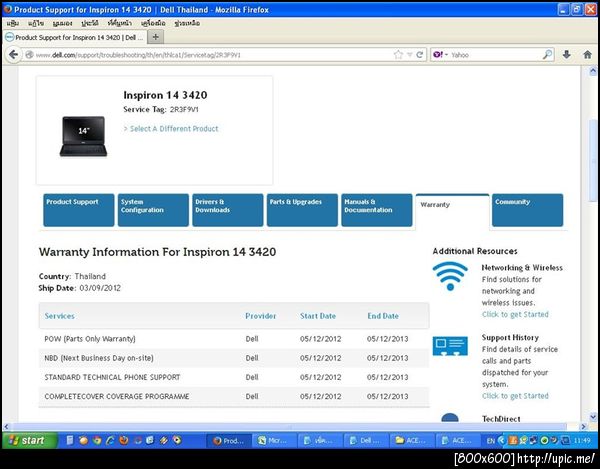The width and height of the screenshot is (600, 469).
Task: Open the Yahoo search engine dropdown
Action: [x=440, y=55]
